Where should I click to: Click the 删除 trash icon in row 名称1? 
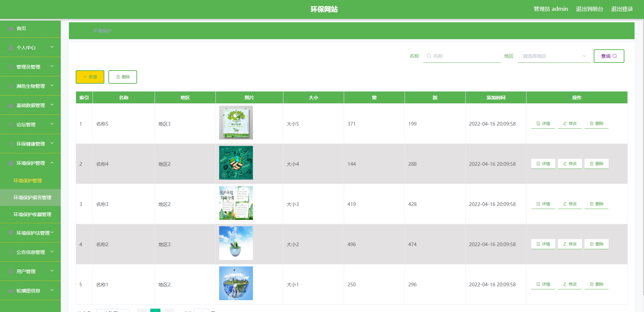tap(592, 284)
